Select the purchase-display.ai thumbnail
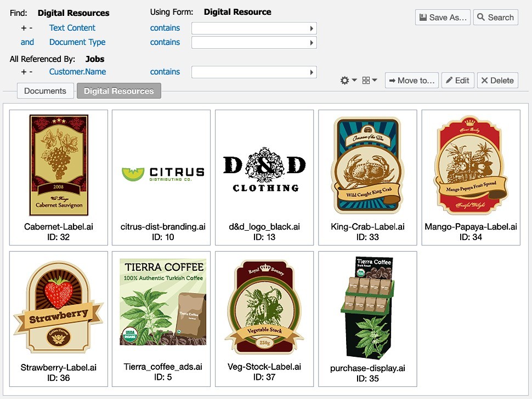This screenshot has height=399, width=532. click(367, 307)
